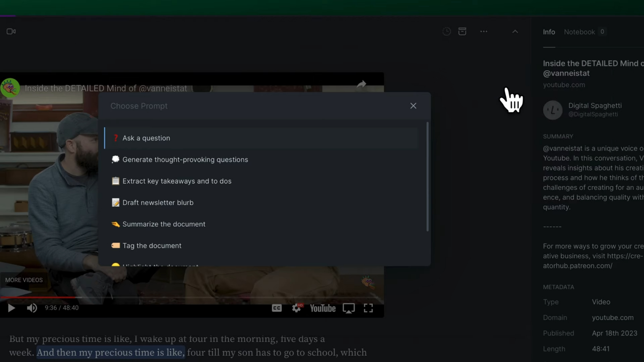Switch to the Notebook tab
This screenshot has height=362, width=644.
click(x=579, y=32)
